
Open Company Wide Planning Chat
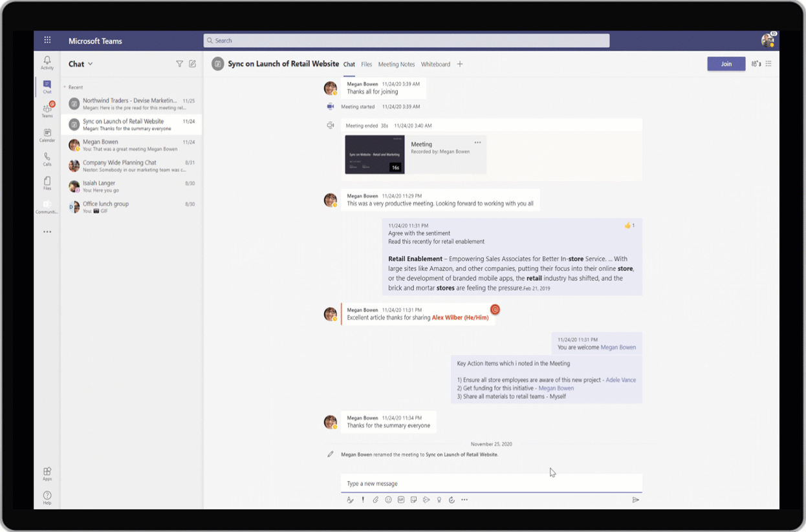coord(131,165)
